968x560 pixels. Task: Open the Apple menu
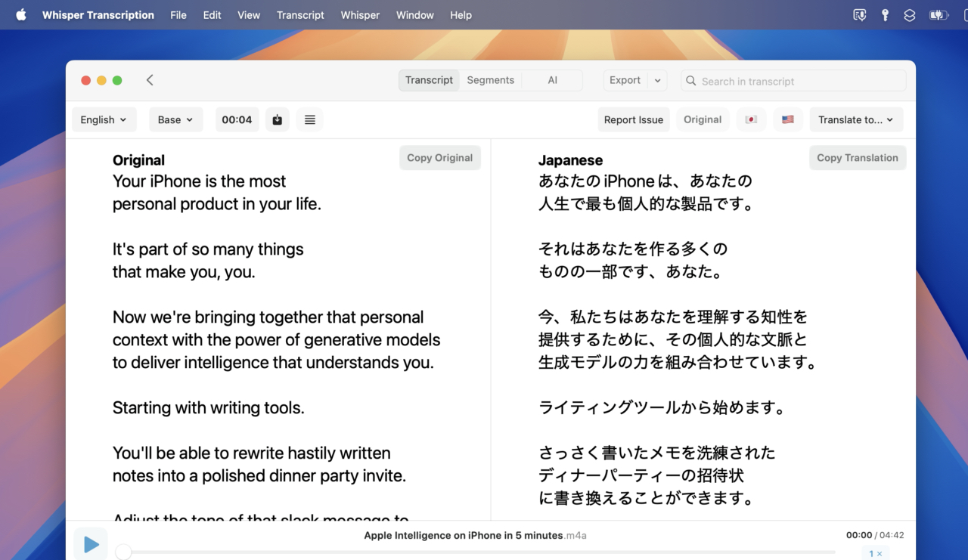pyautogui.click(x=21, y=14)
